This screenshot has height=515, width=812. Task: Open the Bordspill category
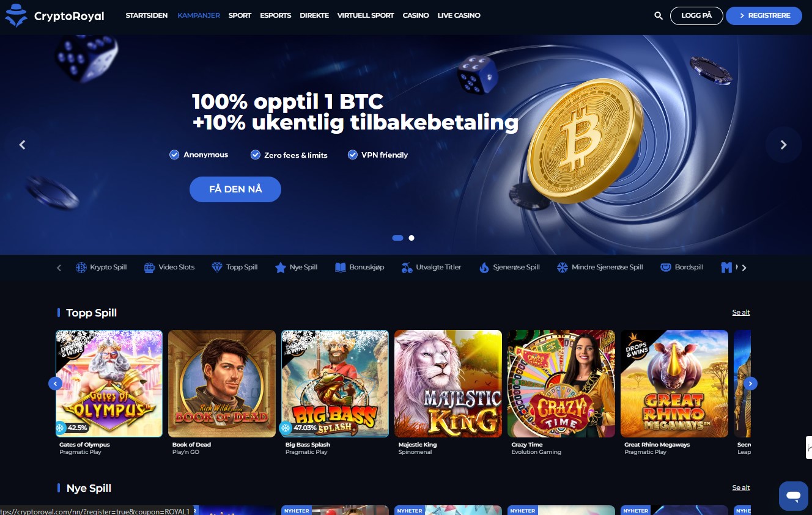pos(682,268)
